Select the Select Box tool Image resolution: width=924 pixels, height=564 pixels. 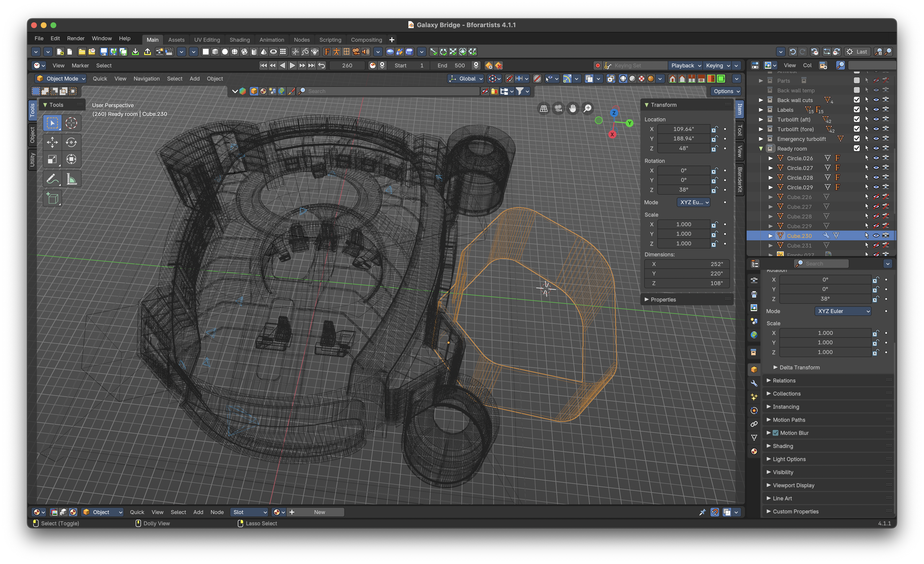click(x=52, y=123)
